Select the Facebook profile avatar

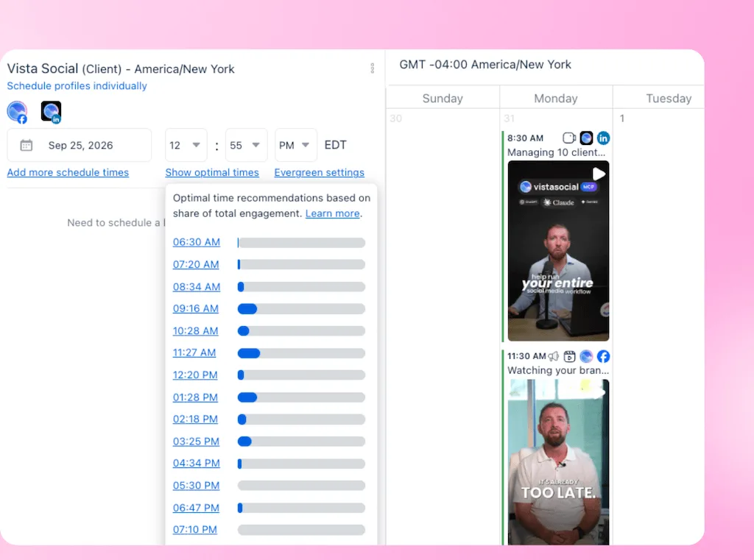pyautogui.click(x=18, y=112)
